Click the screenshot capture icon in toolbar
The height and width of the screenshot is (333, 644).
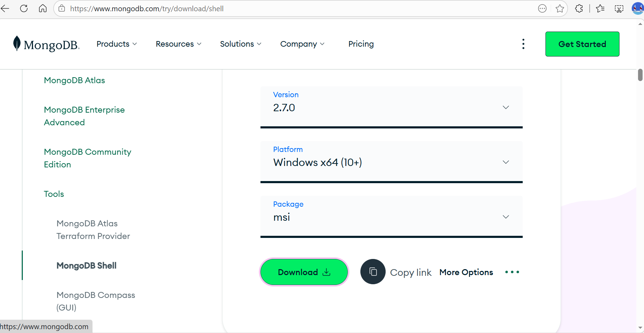pyautogui.click(x=619, y=8)
